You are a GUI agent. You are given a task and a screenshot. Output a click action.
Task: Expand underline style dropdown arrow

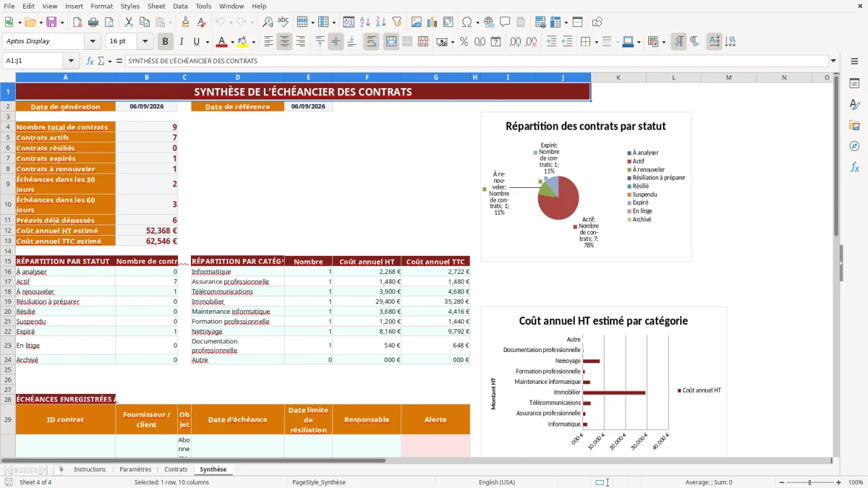click(207, 42)
